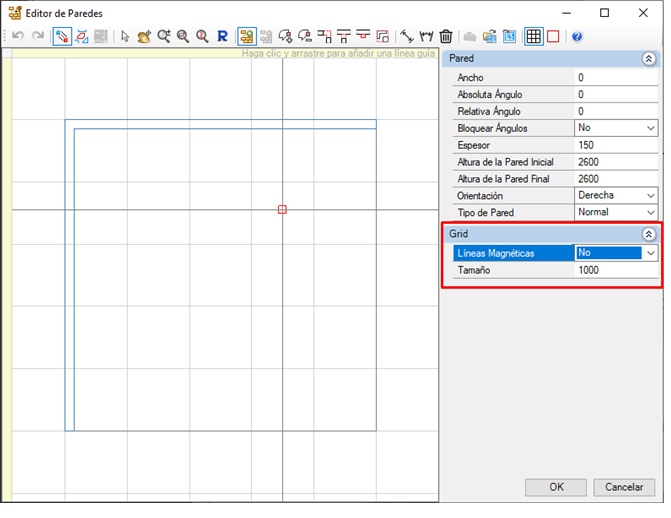Click the Tipo de Pared label

485,212
